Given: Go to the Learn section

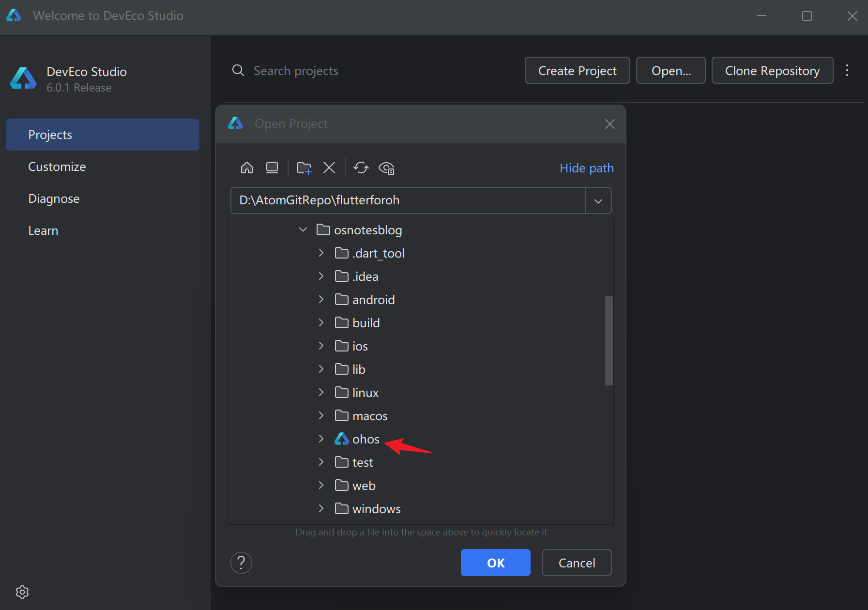Looking at the screenshot, I should click(x=103, y=230).
